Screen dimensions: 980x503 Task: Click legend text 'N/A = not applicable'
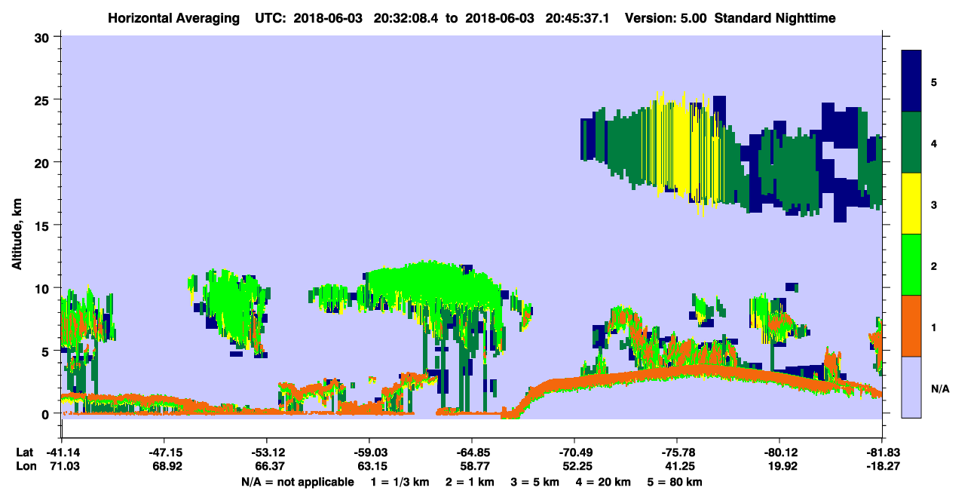[x=297, y=482]
